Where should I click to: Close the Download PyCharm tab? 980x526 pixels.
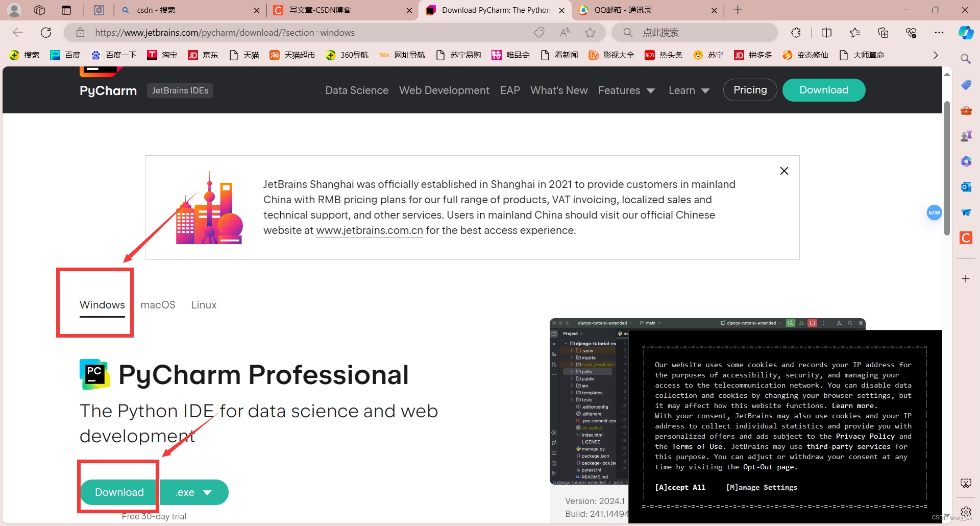click(561, 10)
